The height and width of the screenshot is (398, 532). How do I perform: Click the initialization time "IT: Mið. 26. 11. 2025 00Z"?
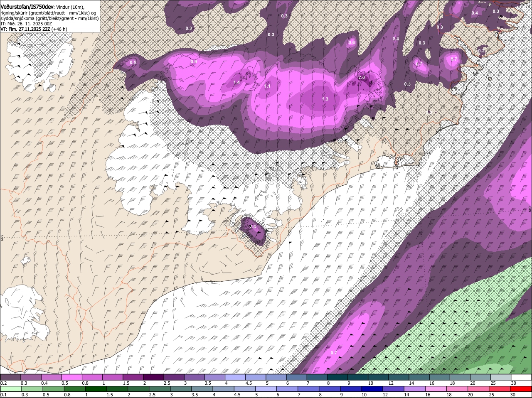click(x=26, y=24)
